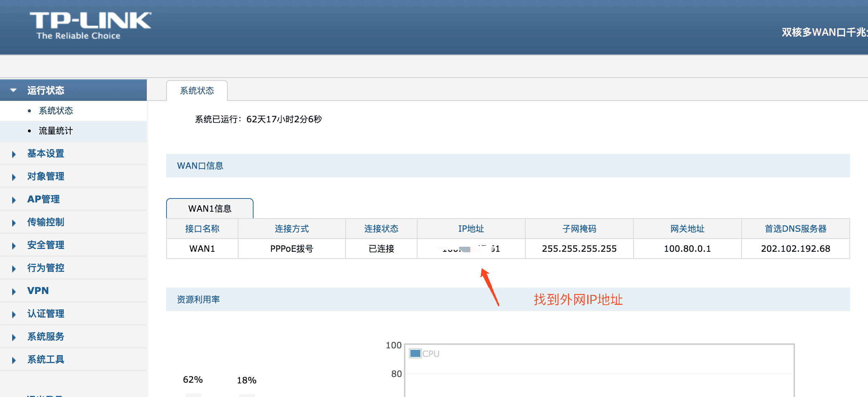Click the WAN1 interface name cell
Image resolution: width=868 pixels, height=397 pixels.
coord(202,249)
